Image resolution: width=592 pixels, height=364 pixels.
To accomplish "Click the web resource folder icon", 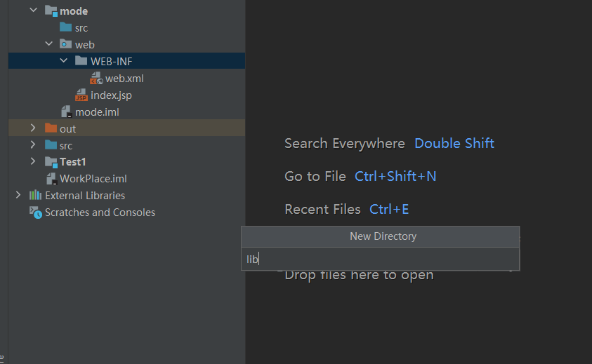I will [66, 43].
